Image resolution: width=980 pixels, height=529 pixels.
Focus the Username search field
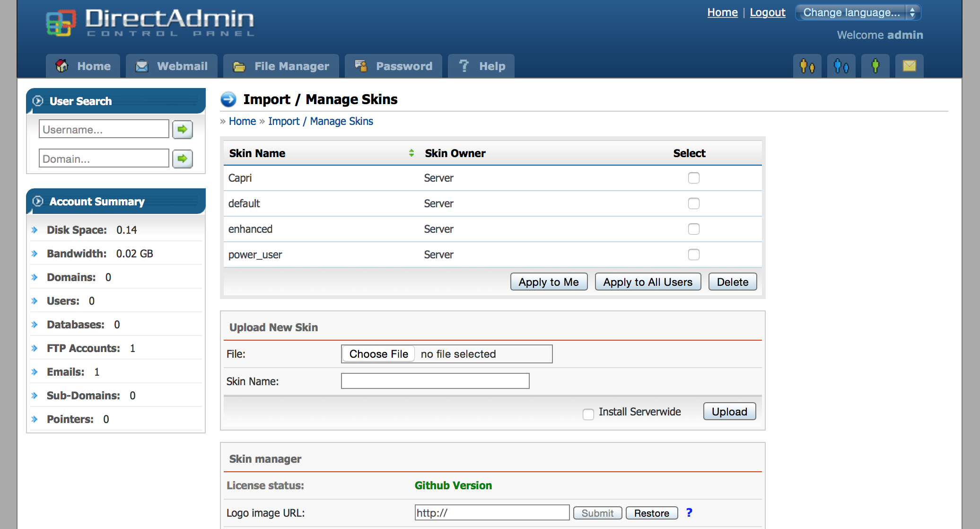(x=104, y=129)
